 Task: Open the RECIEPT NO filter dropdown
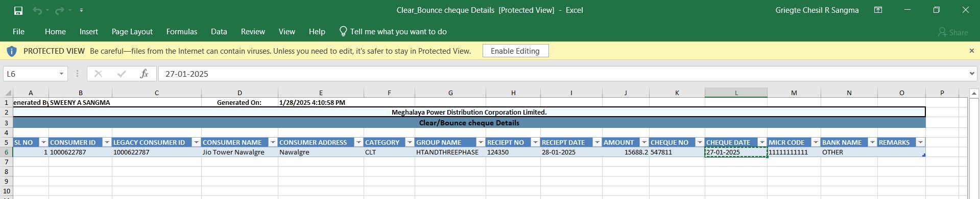[x=535, y=142]
